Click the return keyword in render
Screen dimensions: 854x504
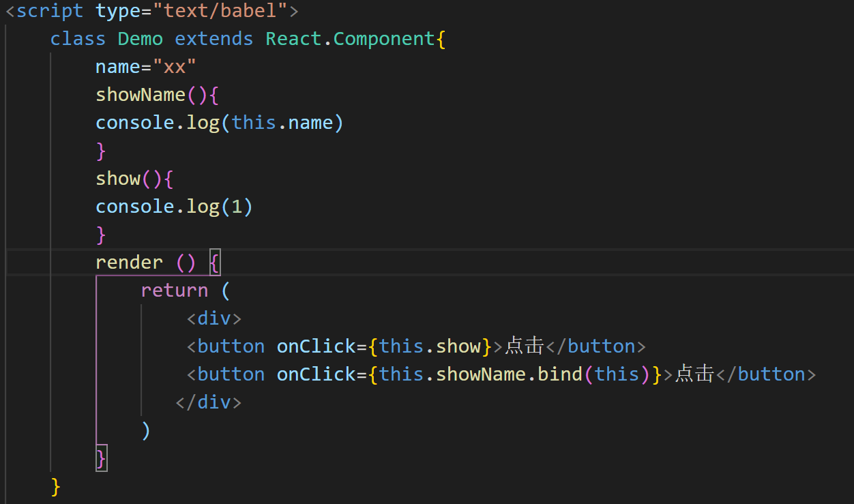(175, 290)
